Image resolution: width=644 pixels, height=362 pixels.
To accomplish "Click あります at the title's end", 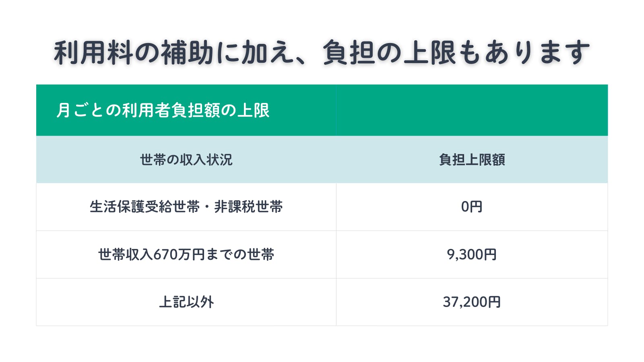I will pyautogui.click(x=537, y=53).
